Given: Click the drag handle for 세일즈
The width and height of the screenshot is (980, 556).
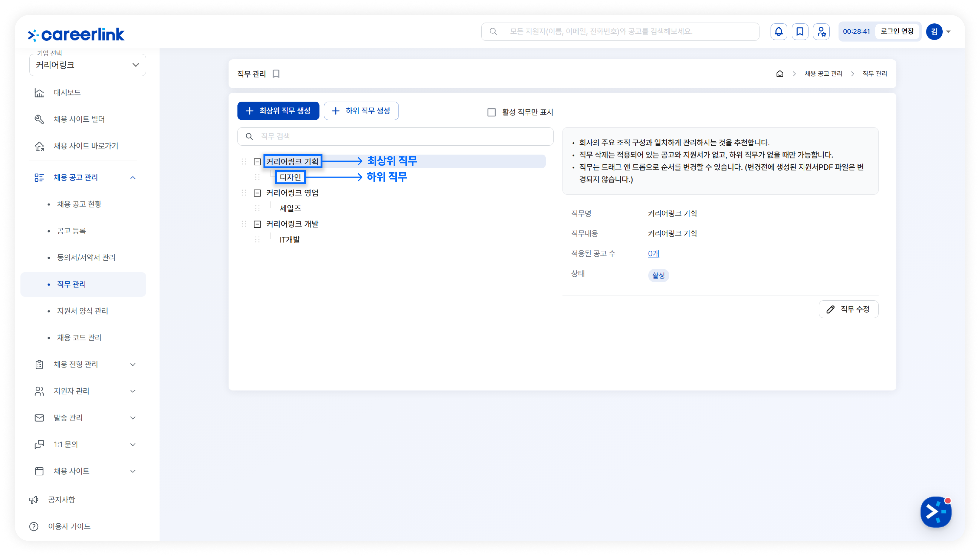Looking at the screenshot, I should (x=257, y=208).
